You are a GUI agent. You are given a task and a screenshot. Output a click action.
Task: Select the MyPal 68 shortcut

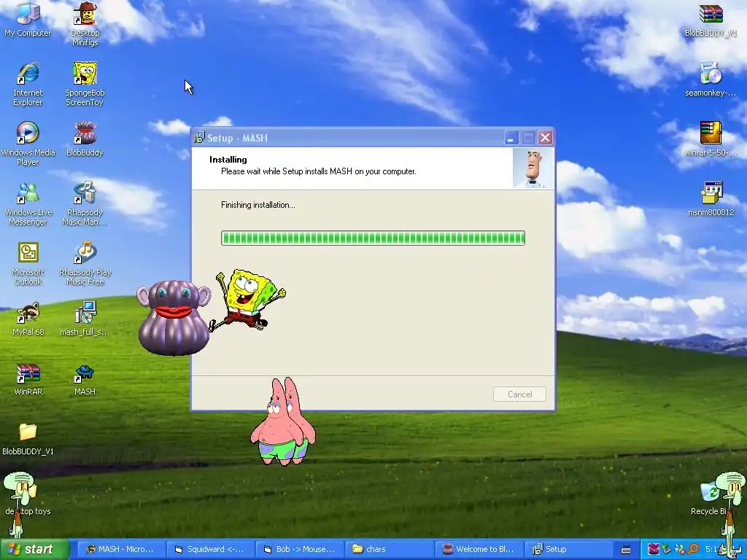click(28, 319)
